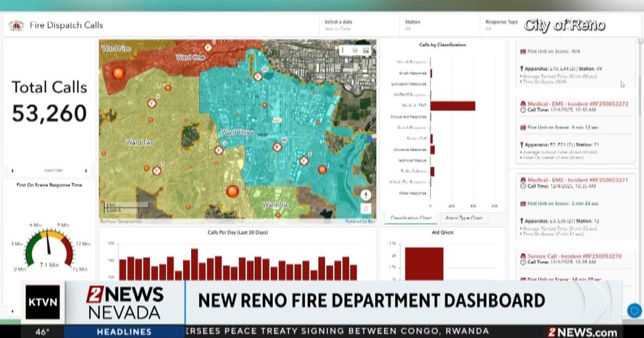Click the Ward Five map label
644x338 pixels.
point(116,48)
